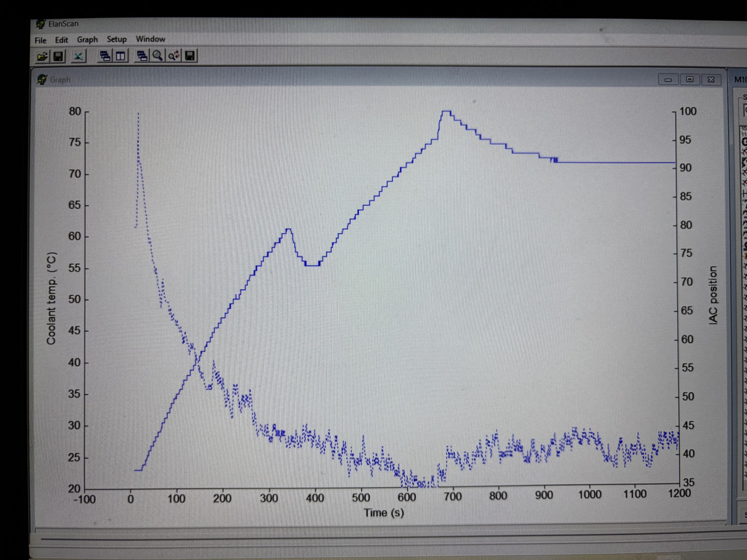Screen dimensions: 747x560
Task: Click the Graph window's title bar icon
Action: [42, 79]
